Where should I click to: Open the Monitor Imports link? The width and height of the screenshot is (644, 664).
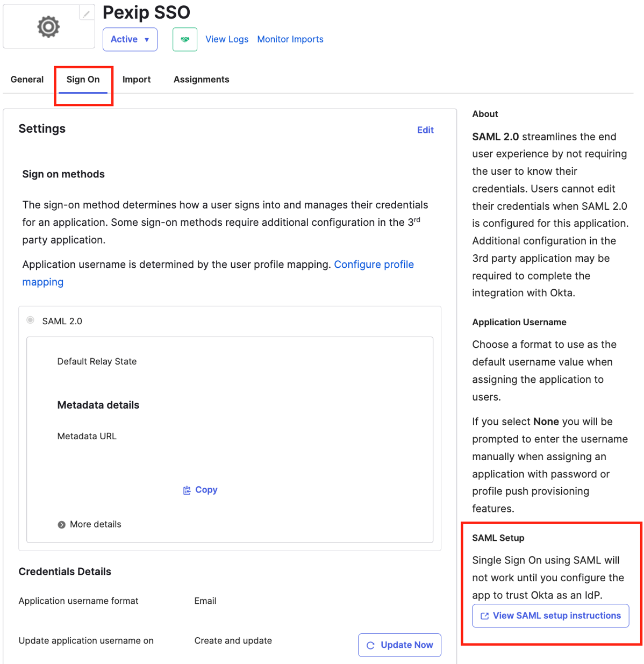[290, 39]
